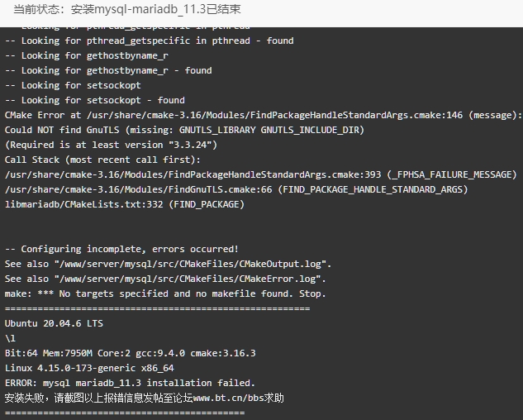Click the FindGnuTLS.cmake:66 path line
This screenshot has width=523, height=420.
[236, 189]
